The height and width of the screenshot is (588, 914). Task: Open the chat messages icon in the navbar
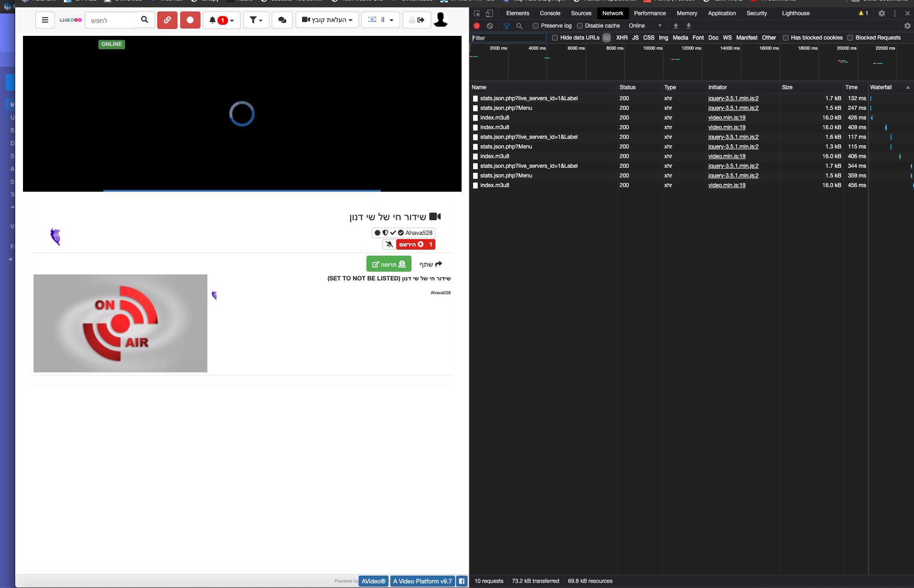tap(282, 20)
